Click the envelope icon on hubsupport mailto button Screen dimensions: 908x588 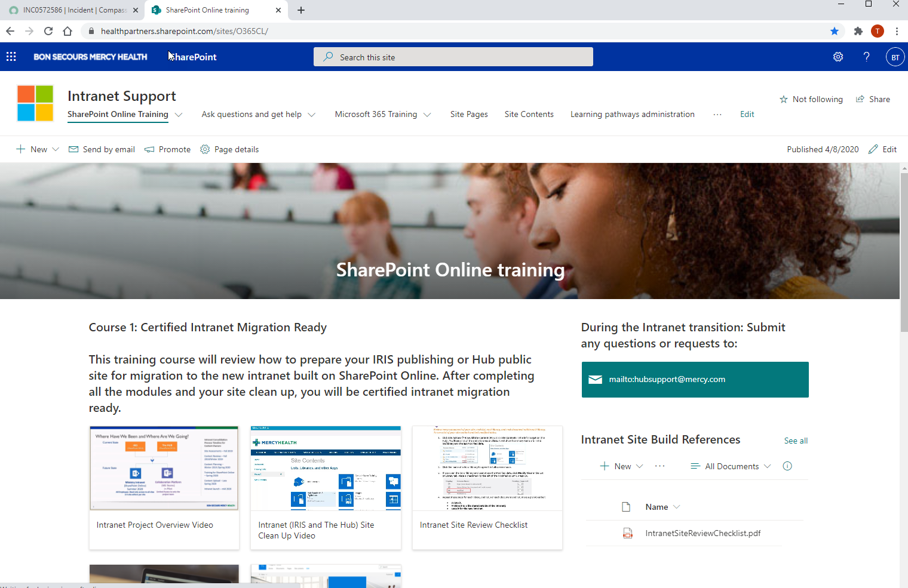tap(595, 380)
